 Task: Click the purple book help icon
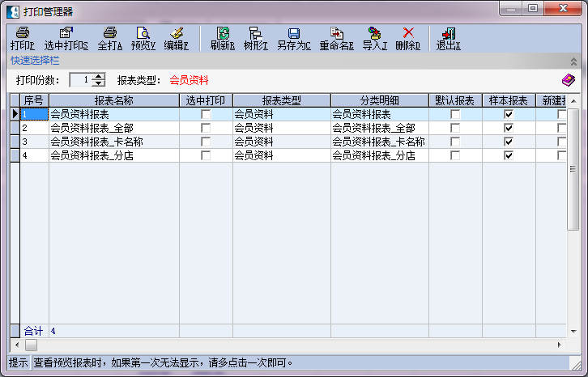568,80
